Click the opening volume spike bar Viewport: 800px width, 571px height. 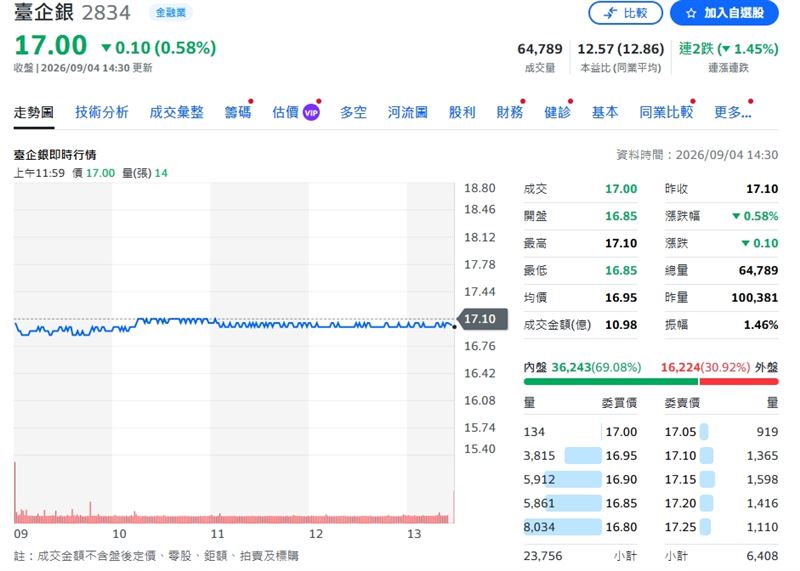point(15,492)
